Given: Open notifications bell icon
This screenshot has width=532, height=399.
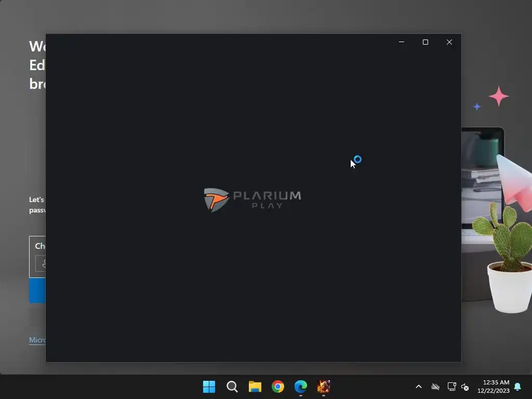Looking at the screenshot, I should pyautogui.click(x=518, y=387).
